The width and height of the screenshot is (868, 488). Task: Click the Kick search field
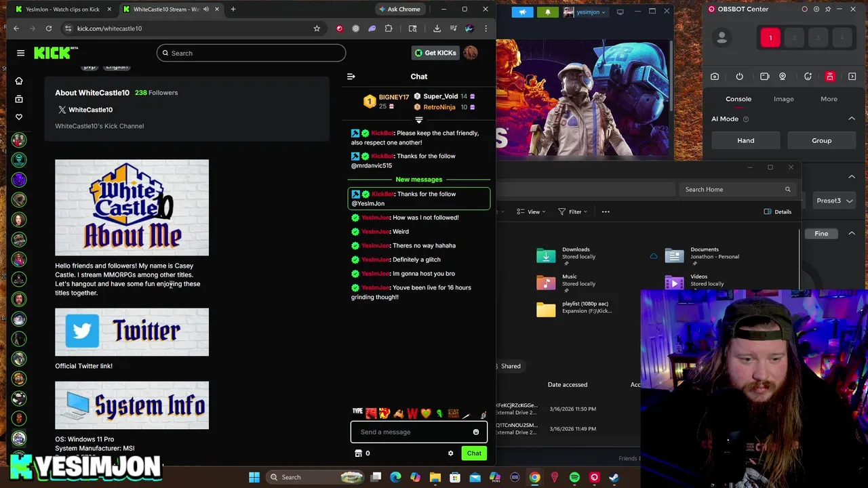click(x=251, y=53)
